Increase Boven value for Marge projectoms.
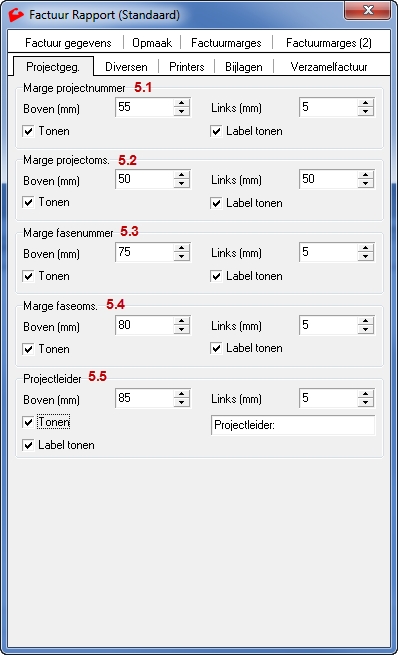 181,175
